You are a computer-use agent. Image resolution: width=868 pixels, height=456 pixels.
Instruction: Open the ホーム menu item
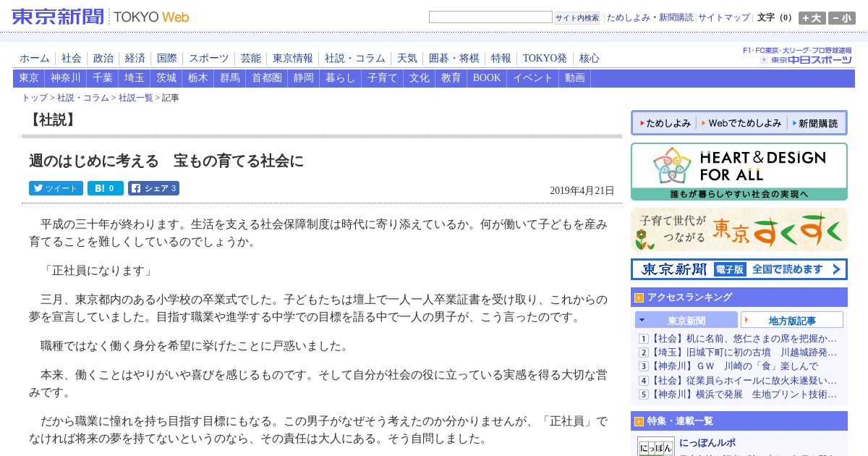coord(35,59)
